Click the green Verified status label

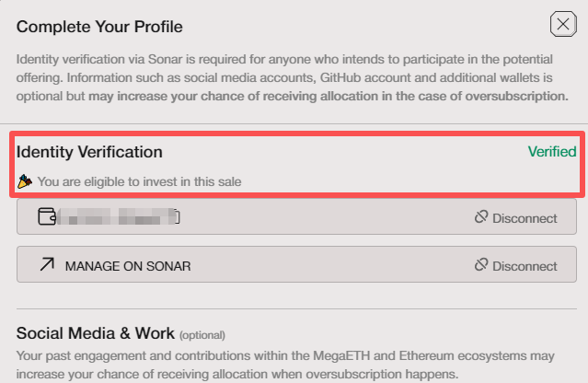point(551,152)
